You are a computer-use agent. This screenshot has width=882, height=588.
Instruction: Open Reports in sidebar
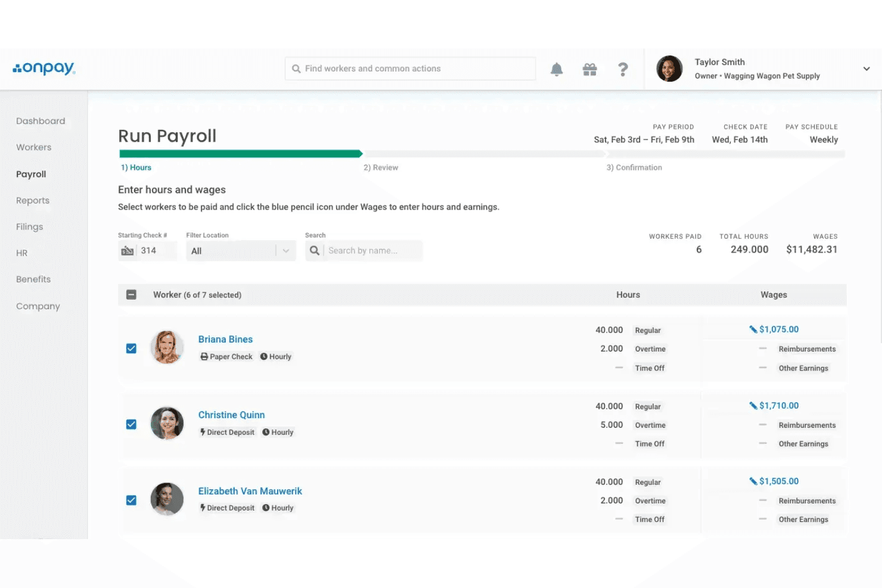click(33, 201)
